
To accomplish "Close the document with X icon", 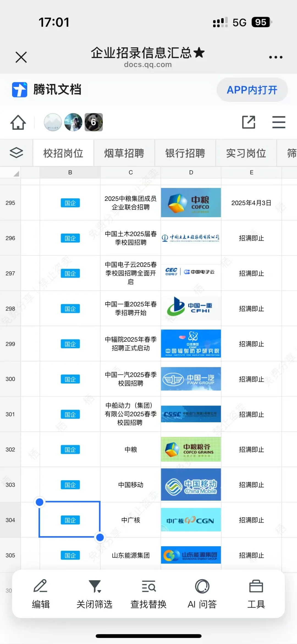I will coord(21,57).
